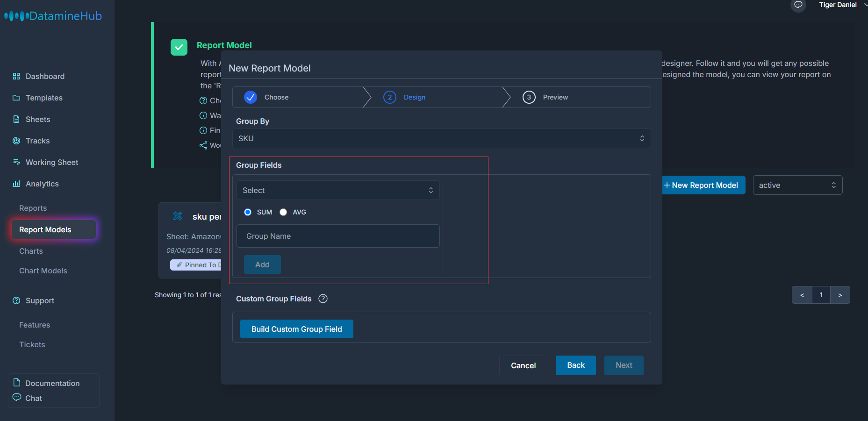This screenshot has height=421, width=868.
Task: Open the Tiger Daniel user menu
Action: point(843,5)
